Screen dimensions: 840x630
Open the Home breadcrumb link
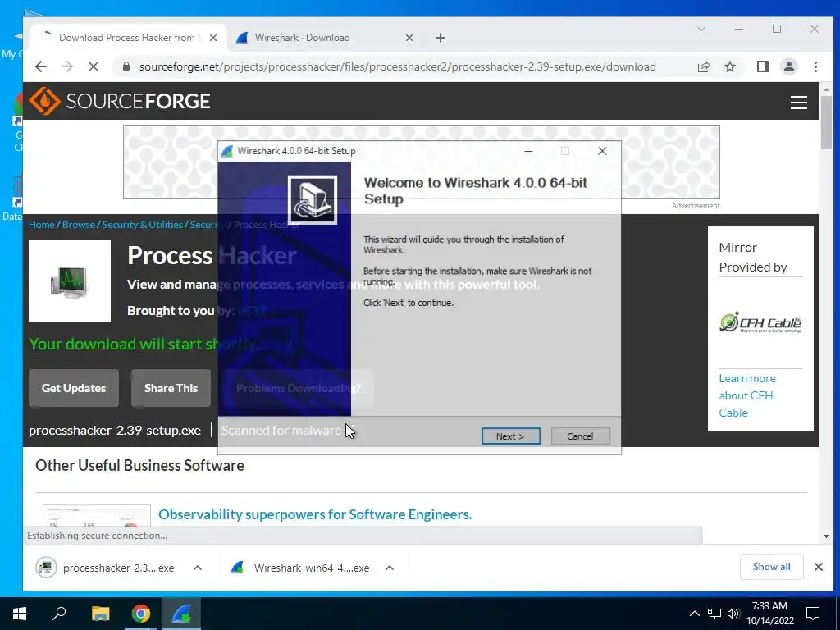pyautogui.click(x=42, y=225)
